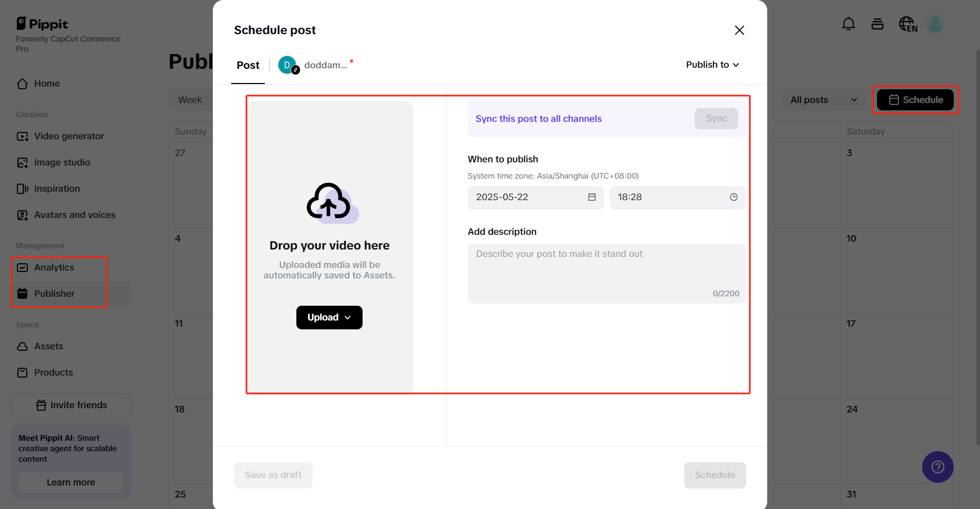
Task: Open the user profile avatar
Action: (x=935, y=24)
